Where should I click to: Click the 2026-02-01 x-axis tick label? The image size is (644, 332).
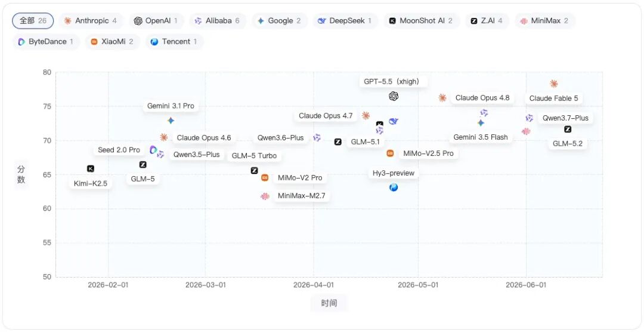coord(108,285)
